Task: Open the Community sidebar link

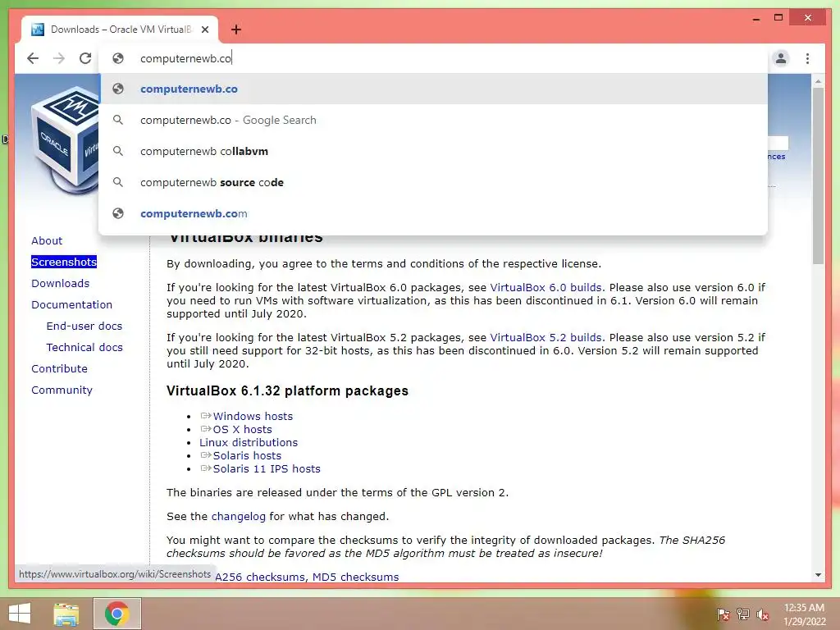Action: coord(62,390)
